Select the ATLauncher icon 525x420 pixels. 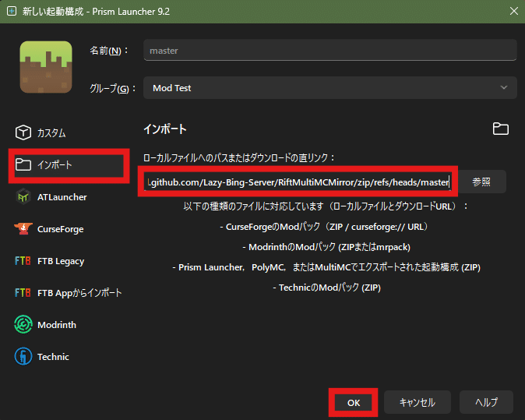coord(23,197)
